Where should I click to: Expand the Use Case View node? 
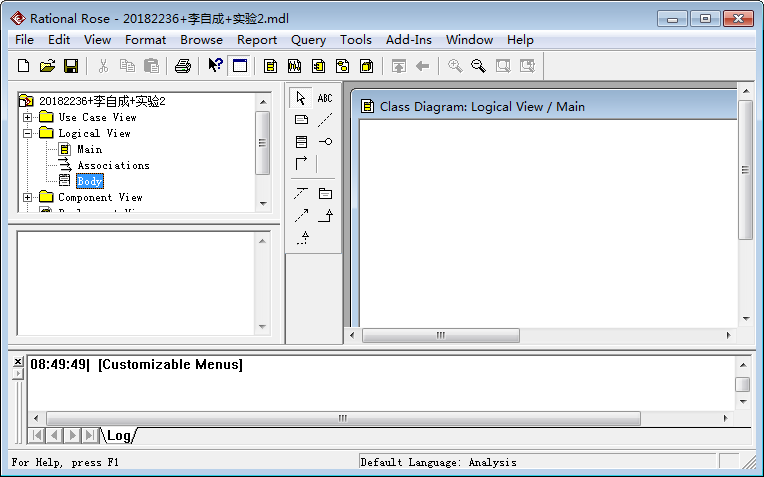(27, 117)
